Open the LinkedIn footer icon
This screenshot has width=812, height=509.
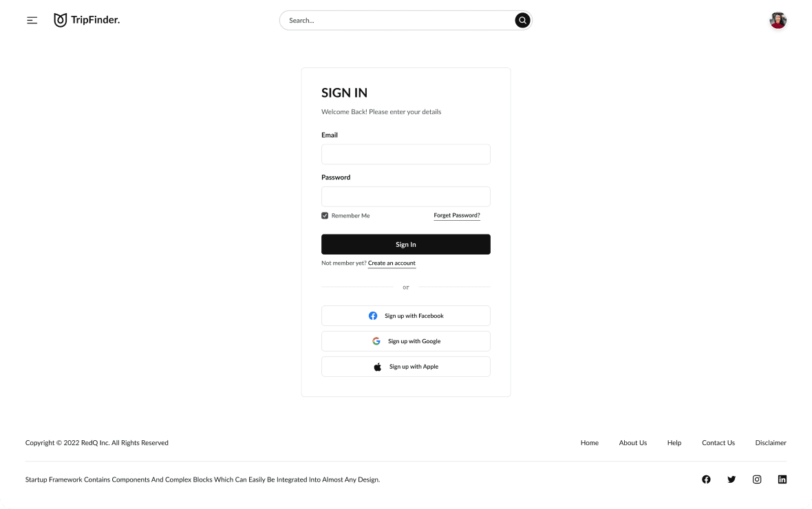point(782,479)
